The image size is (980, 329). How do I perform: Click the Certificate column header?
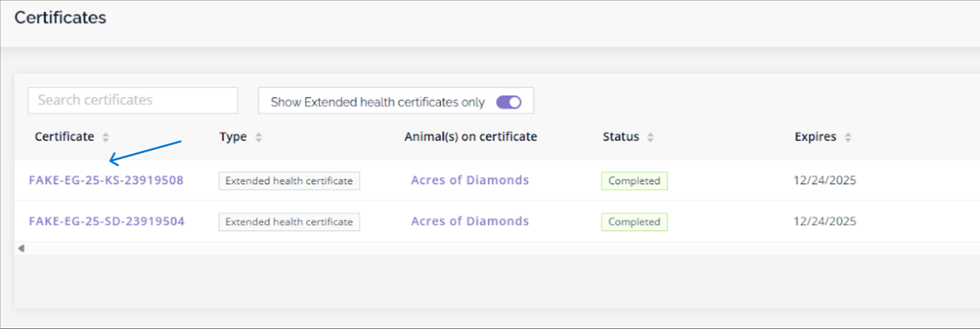[x=64, y=137]
